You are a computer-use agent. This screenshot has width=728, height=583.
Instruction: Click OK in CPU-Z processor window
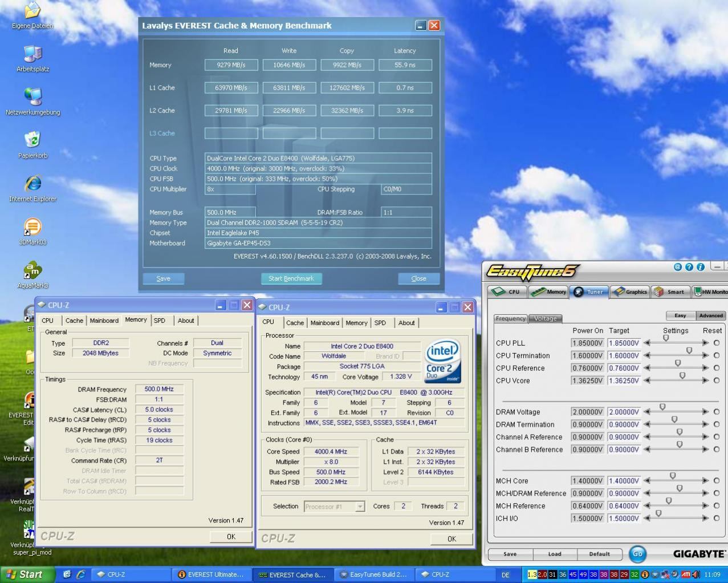[x=452, y=539]
